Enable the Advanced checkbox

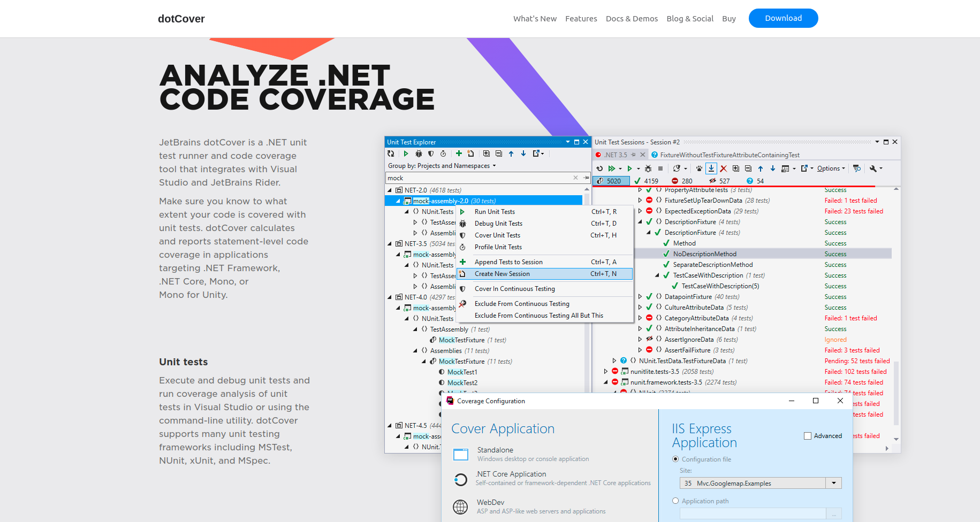pos(808,436)
